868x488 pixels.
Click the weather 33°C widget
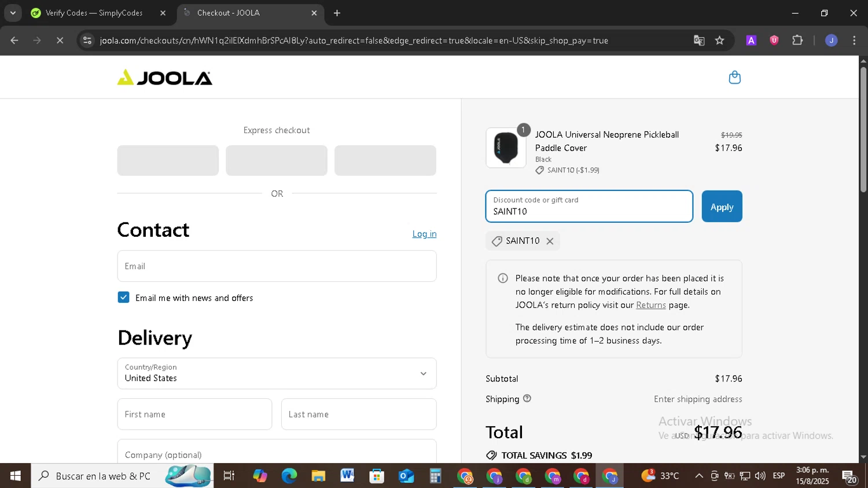pos(660,476)
